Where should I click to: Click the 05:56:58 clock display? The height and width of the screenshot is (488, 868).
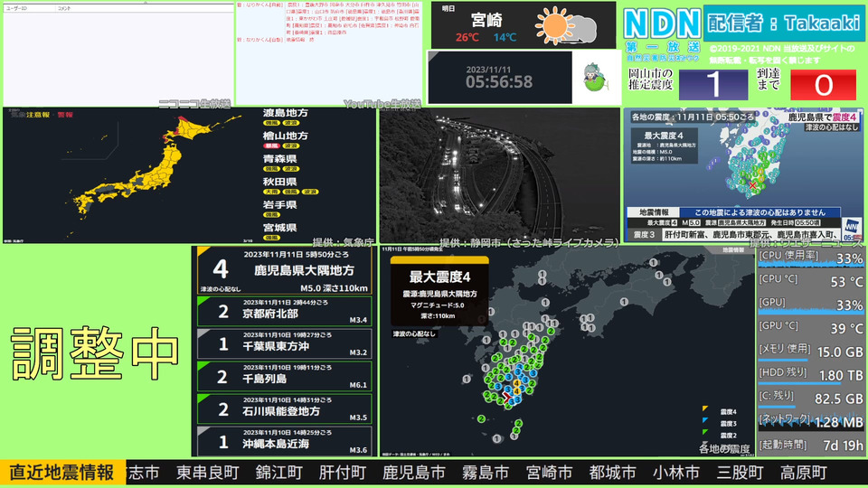tap(499, 82)
